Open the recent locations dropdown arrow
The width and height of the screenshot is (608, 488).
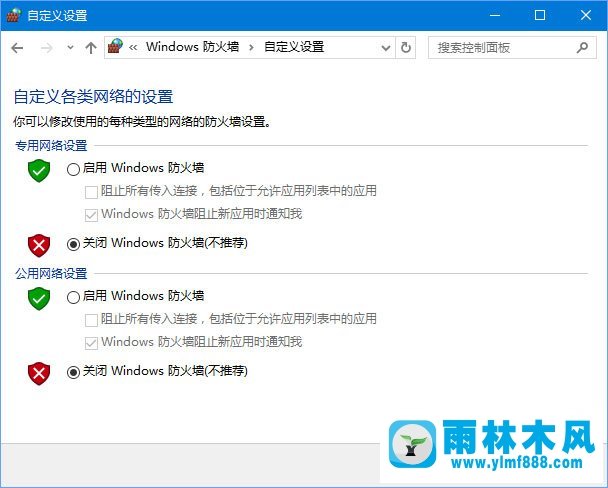(x=69, y=47)
